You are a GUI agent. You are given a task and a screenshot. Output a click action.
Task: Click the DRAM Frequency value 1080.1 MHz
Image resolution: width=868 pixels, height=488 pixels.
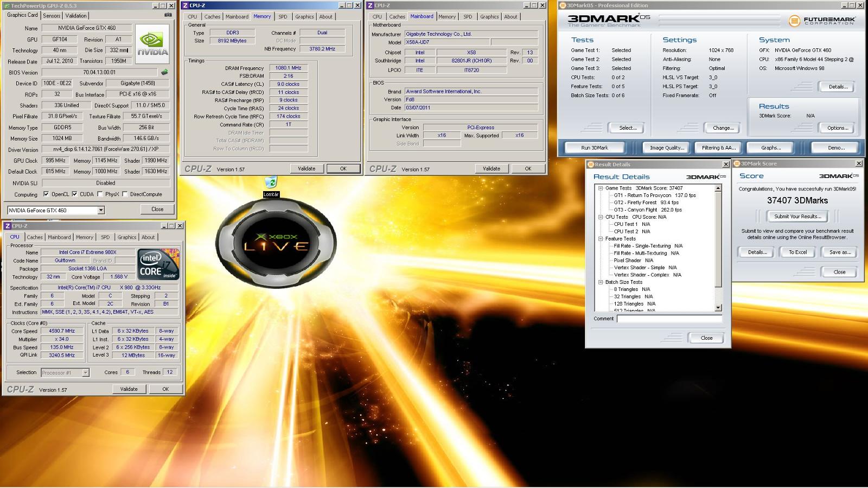(x=288, y=68)
